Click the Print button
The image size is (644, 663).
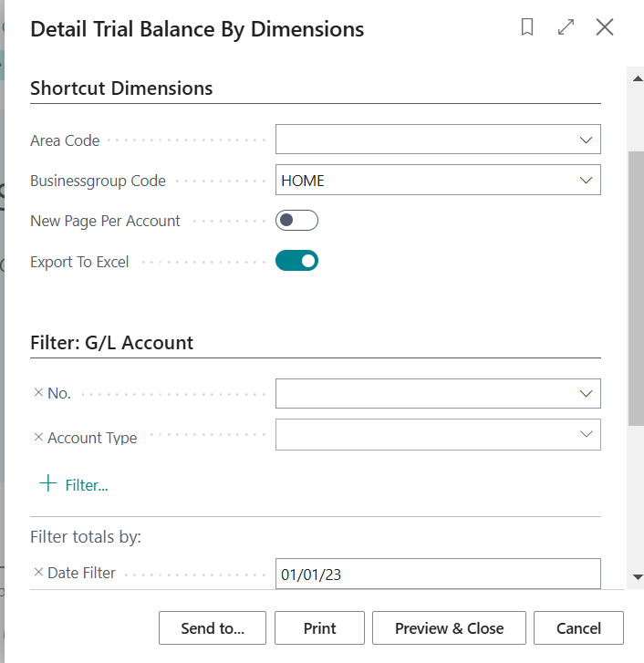pos(319,628)
